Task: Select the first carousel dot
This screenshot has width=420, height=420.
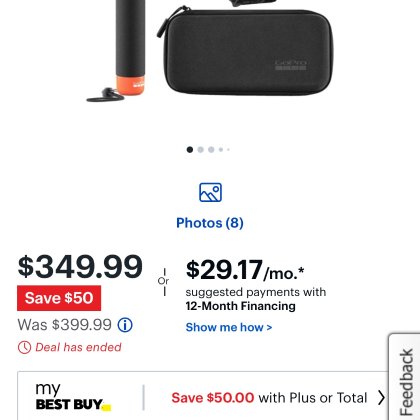Action: [190, 150]
